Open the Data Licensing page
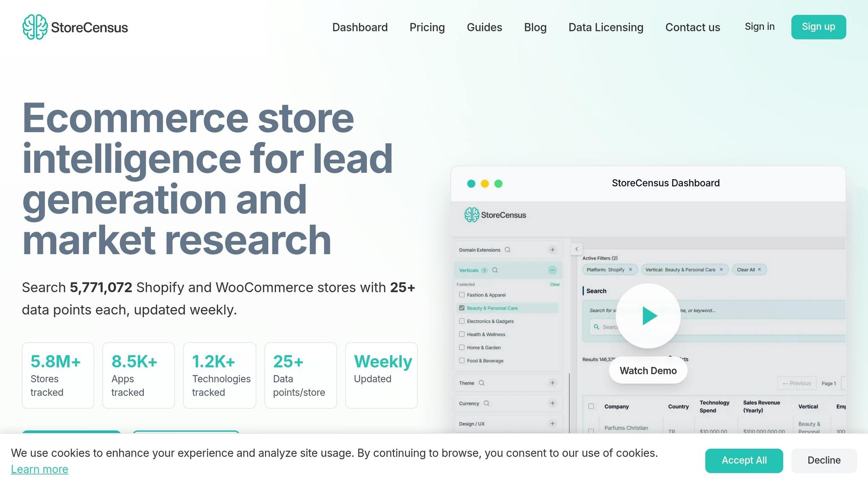 click(x=606, y=27)
